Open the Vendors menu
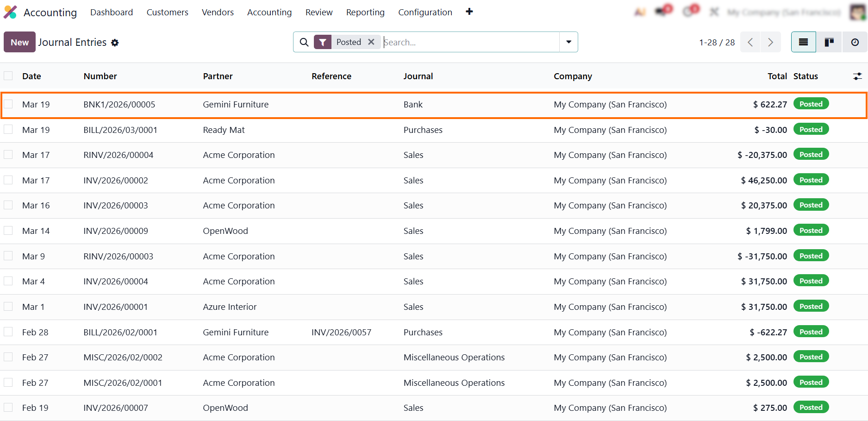This screenshot has height=421, width=868. point(218,12)
